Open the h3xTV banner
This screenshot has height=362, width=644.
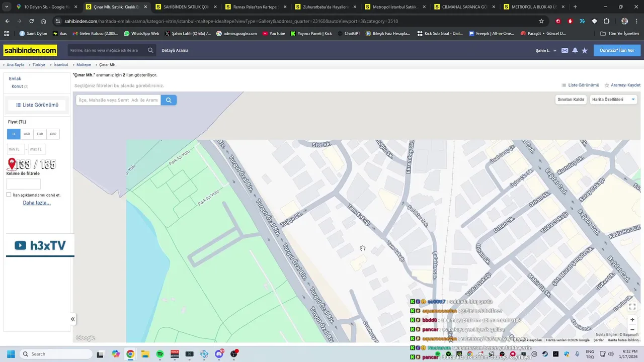pos(40,245)
